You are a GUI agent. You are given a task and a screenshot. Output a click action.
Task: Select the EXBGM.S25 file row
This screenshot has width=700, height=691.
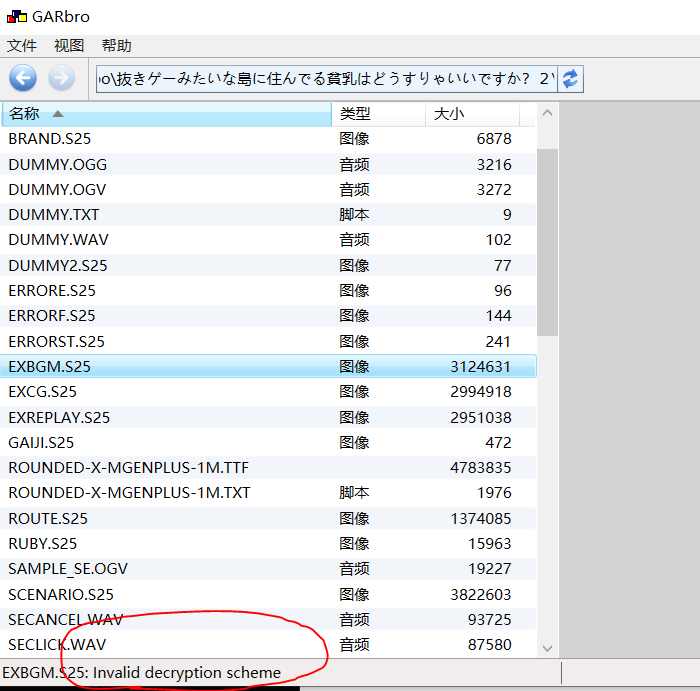(49, 367)
